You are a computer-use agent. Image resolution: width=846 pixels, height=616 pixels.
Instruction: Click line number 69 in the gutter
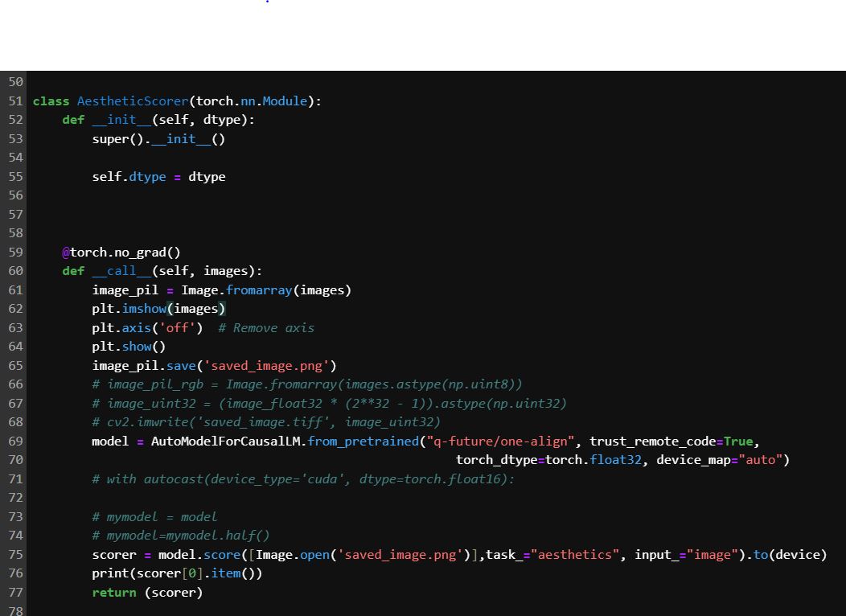pos(16,441)
